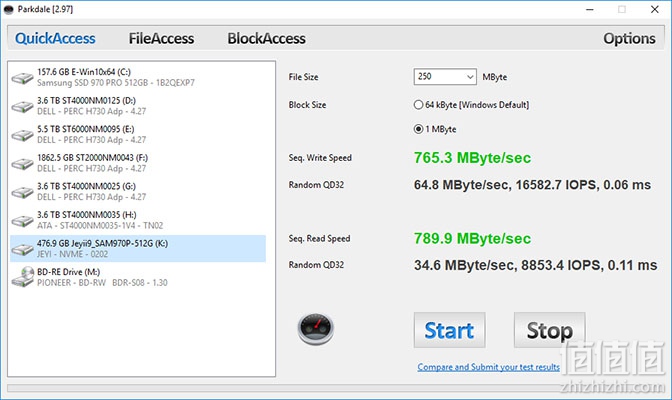Click the progress bar at window bottom
Viewport: 672px width, 400px height.
click(x=336, y=388)
